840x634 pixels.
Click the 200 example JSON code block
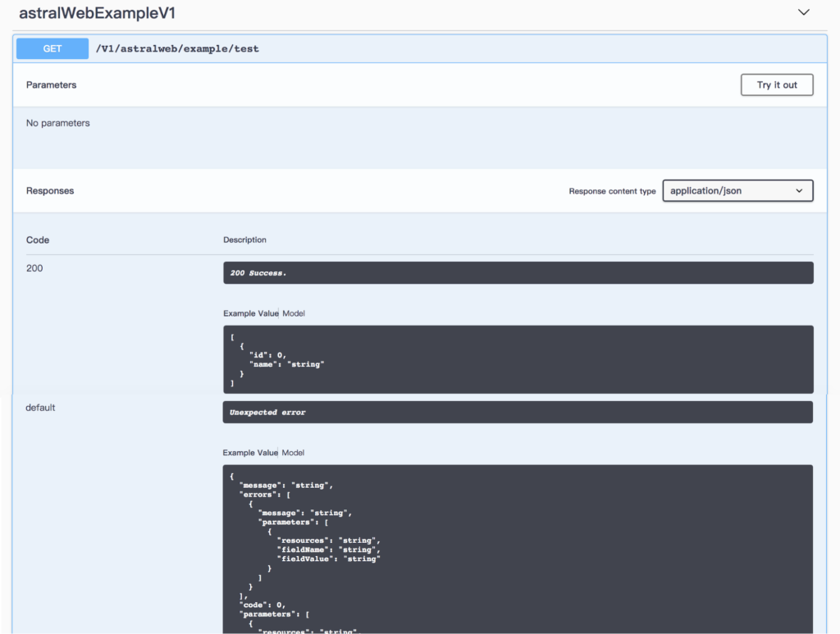click(x=518, y=359)
